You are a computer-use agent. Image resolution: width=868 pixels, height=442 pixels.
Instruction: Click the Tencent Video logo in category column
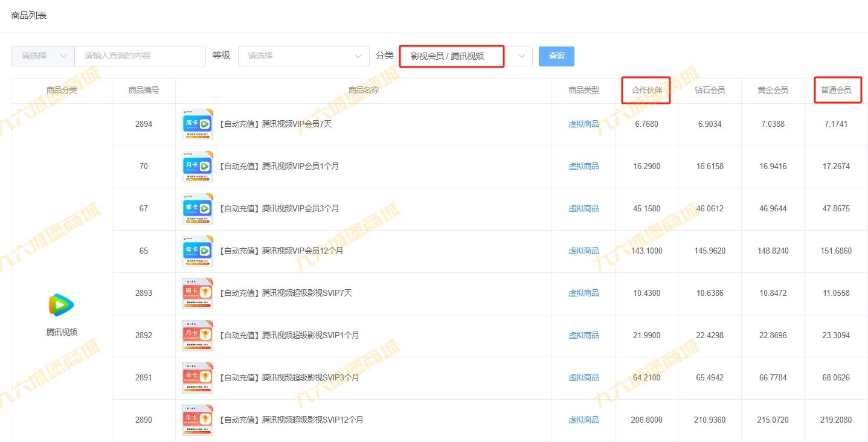click(x=62, y=305)
